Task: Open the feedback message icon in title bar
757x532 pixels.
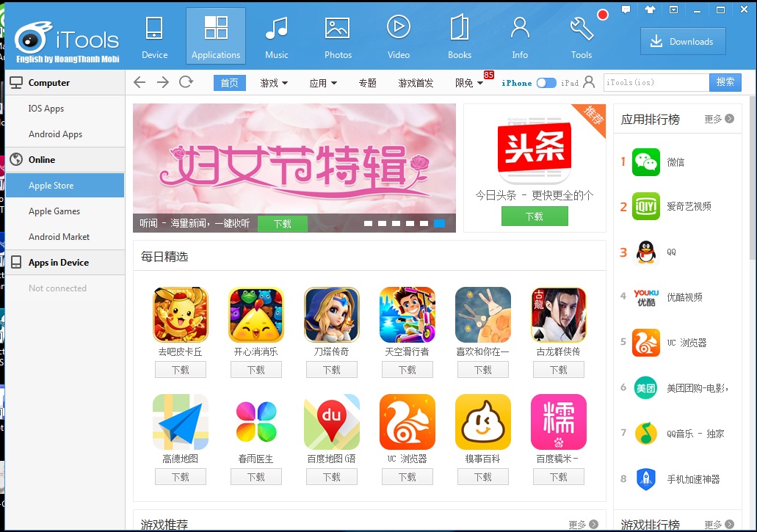Action: pyautogui.click(x=626, y=10)
